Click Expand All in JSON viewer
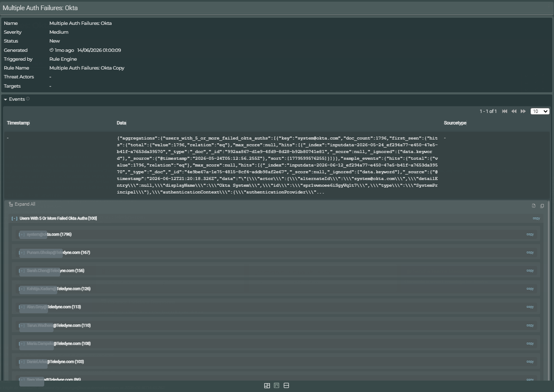This screenshot has height=392, width=554. point(22,204)
